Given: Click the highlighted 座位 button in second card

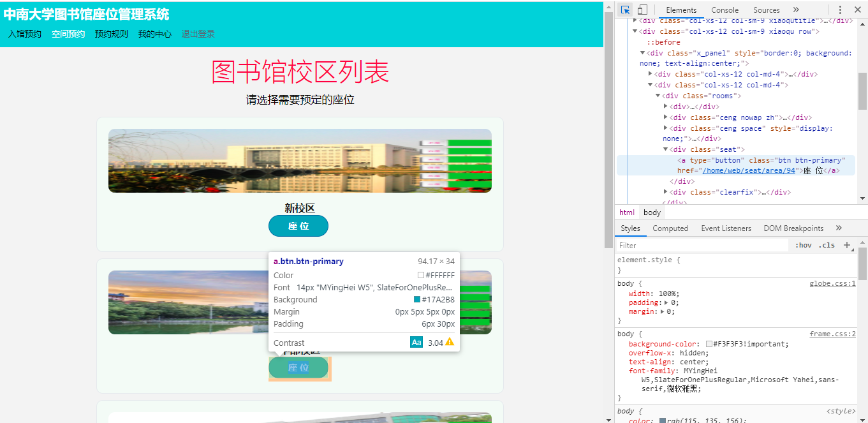Looking at the screenshot, I should click(x=298, y=367).
